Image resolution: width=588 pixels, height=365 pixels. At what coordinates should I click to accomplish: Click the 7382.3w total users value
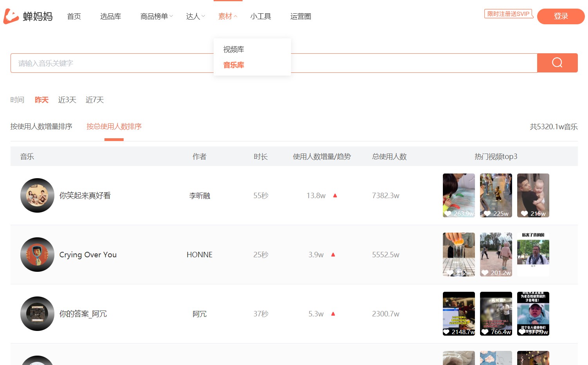(386, 195)
